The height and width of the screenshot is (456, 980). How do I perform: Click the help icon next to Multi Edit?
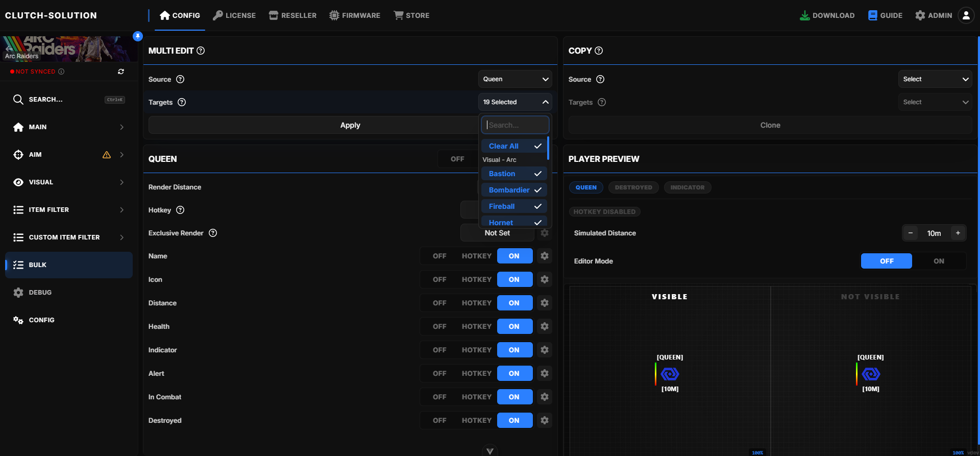point(201,51)
